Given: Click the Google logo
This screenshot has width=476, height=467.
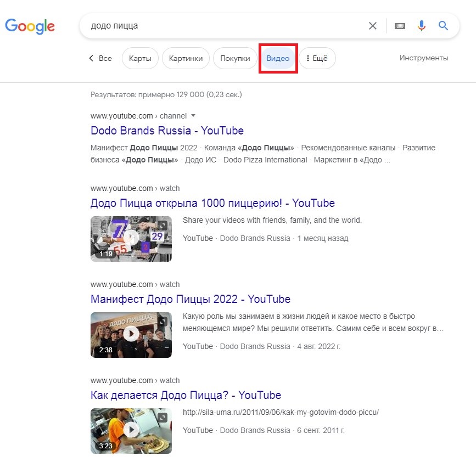Looking at the screenshot, I should (30, 26).
